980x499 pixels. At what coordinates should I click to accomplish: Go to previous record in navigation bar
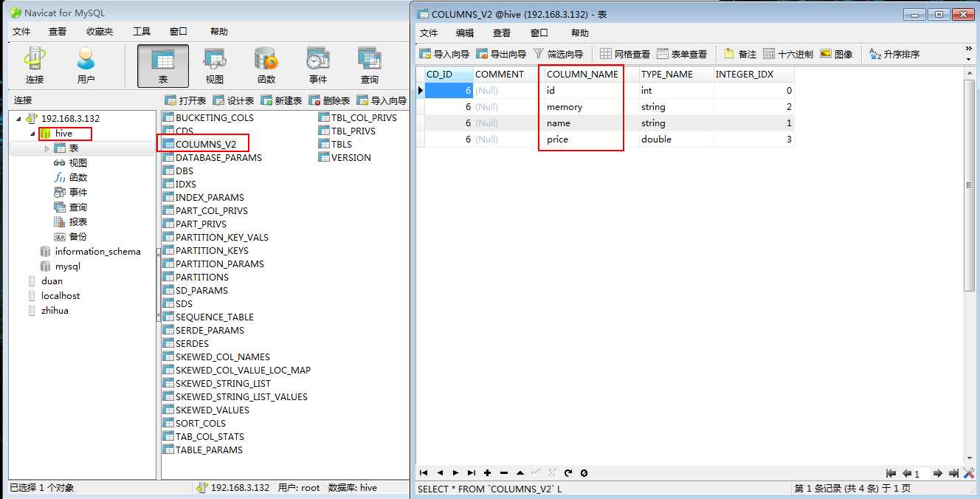click(x=440, y=472)
